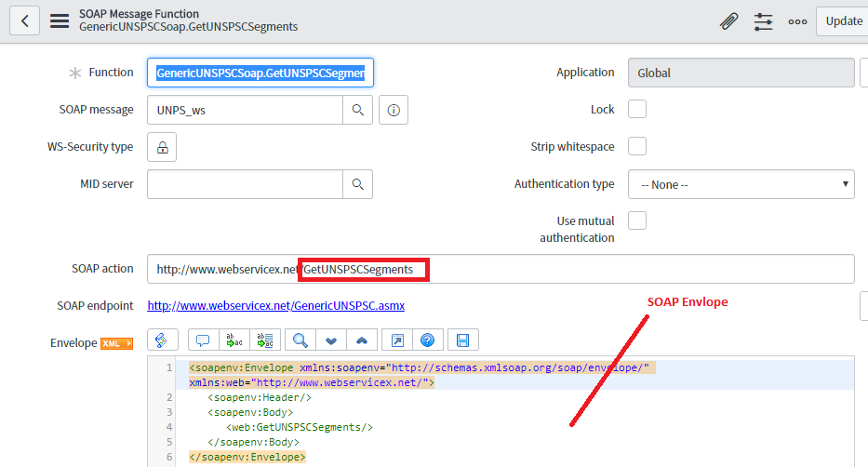Screen dimensions: 868x467
Task: Show SOAP message info icon
Action: pos(394,110)
